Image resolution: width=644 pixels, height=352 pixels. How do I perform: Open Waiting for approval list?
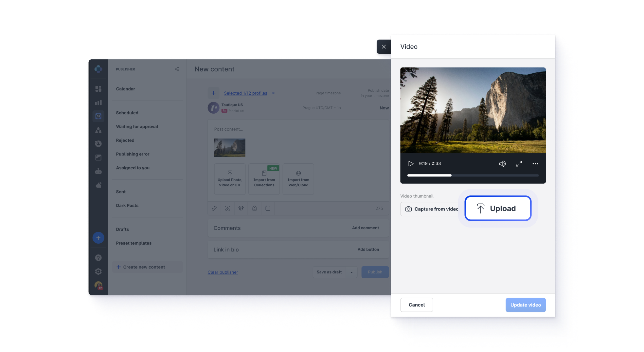[137, 127]
